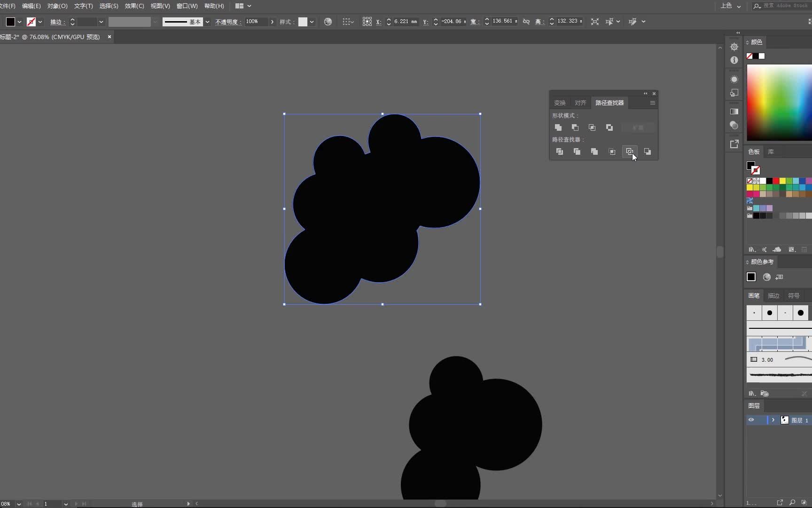Open the 样式 style dropdown arrow

click(312, 22)
